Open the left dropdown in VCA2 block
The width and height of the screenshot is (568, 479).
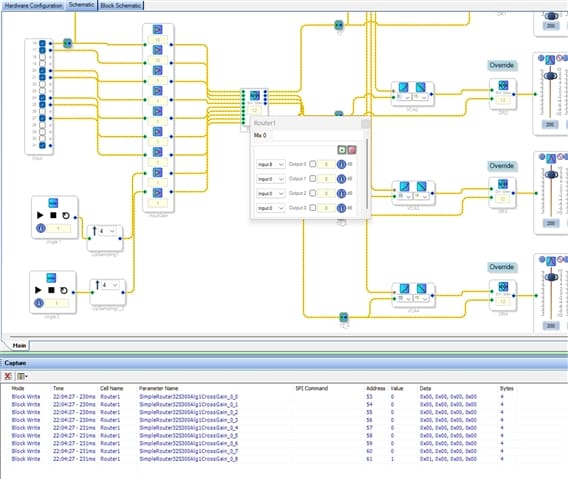[x=404, y=97]
